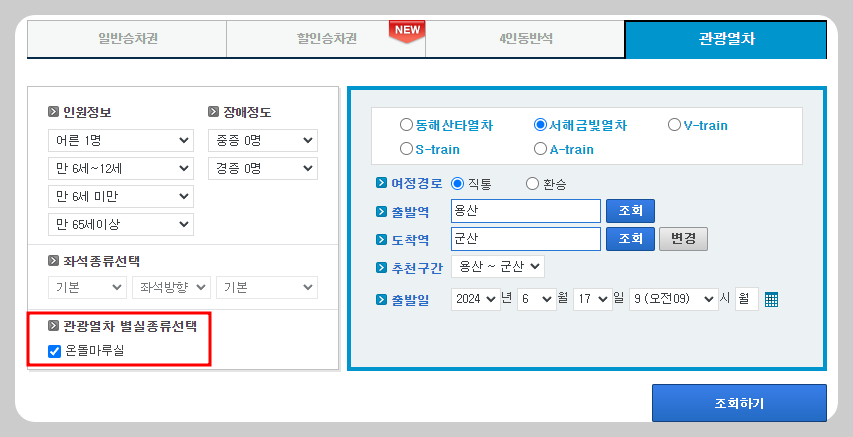Switch to the 할인승차권 tab
This screenshot has width=853, height=437.
[x=326, y=39]
